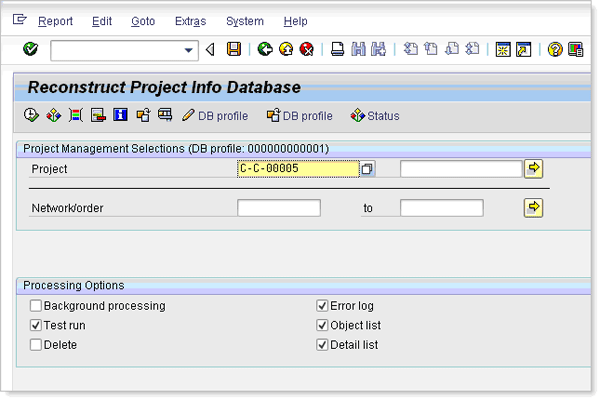This screenshot has height=400, width=600.
Task: Click the green Enter checkmark icon
Action: [30, 49]
